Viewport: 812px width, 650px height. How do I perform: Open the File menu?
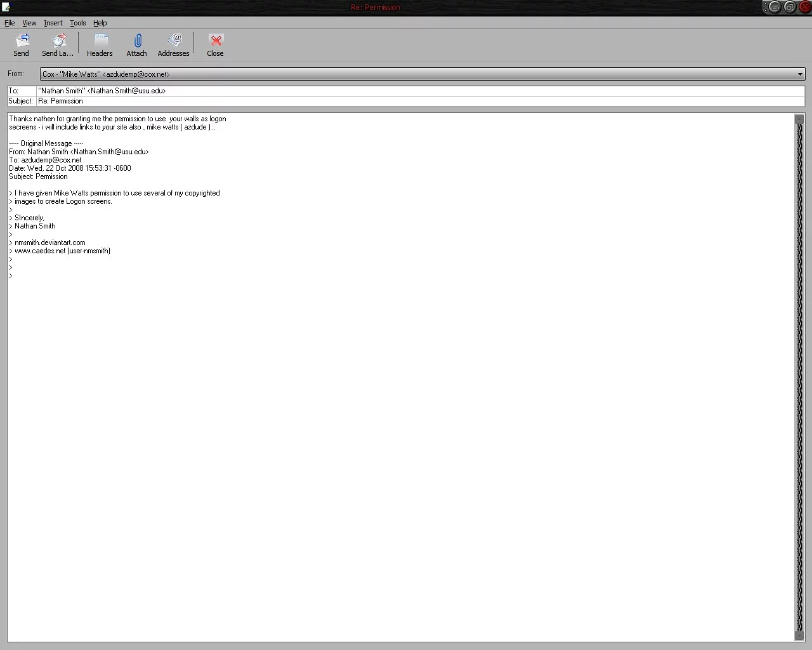pos(10,23)
